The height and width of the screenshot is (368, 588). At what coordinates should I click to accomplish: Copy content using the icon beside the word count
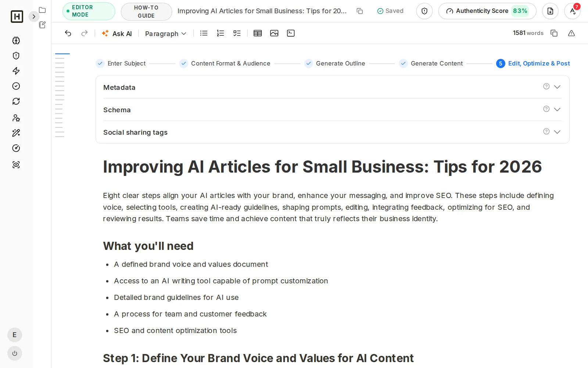(x=554, y=33)
